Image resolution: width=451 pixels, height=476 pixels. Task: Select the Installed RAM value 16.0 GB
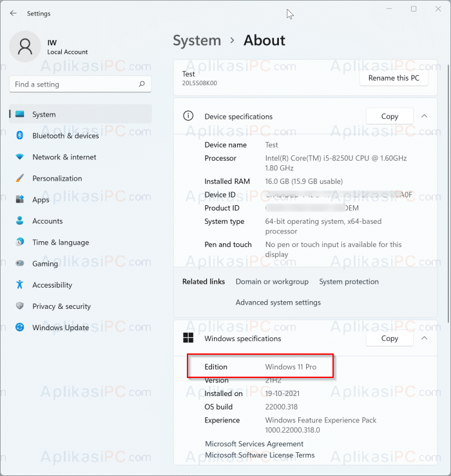pos(304,181)
